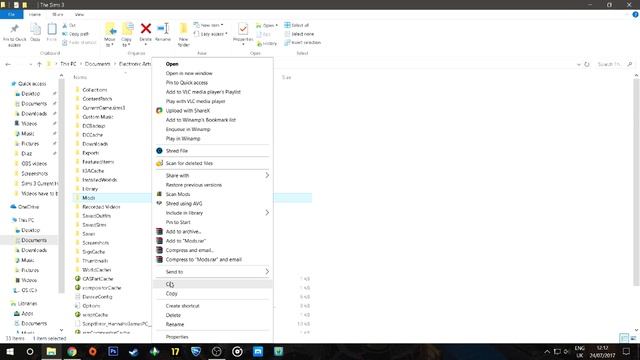This screenshot has height=360, width=640.
Task: Expand the Include in library submenu
Action: click(x=212, y=213)
